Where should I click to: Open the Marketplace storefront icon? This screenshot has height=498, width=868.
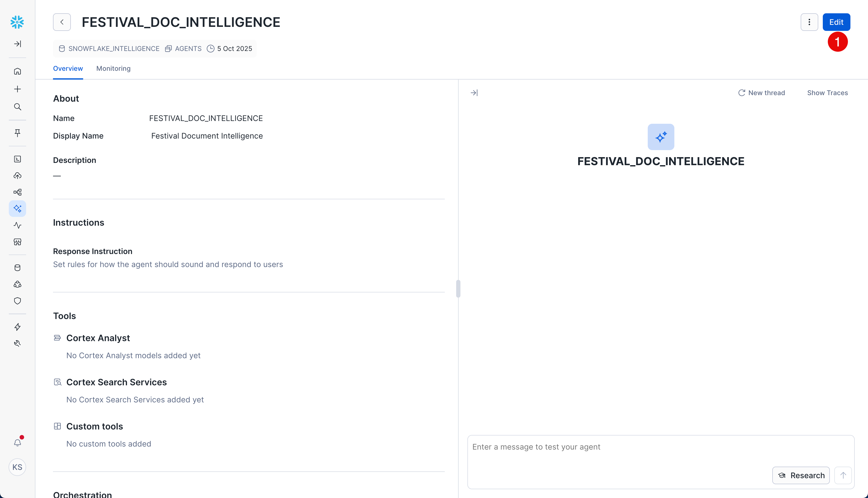point(17,242)
